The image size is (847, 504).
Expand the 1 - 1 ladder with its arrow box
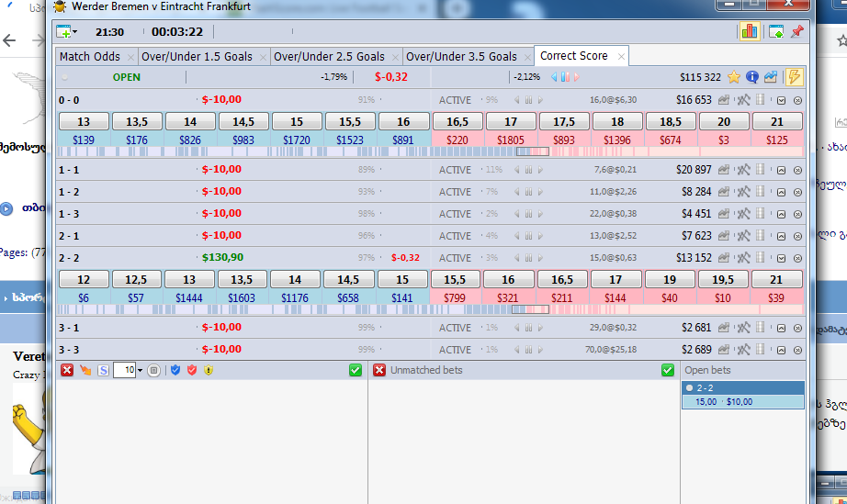[x=781, y=170]
